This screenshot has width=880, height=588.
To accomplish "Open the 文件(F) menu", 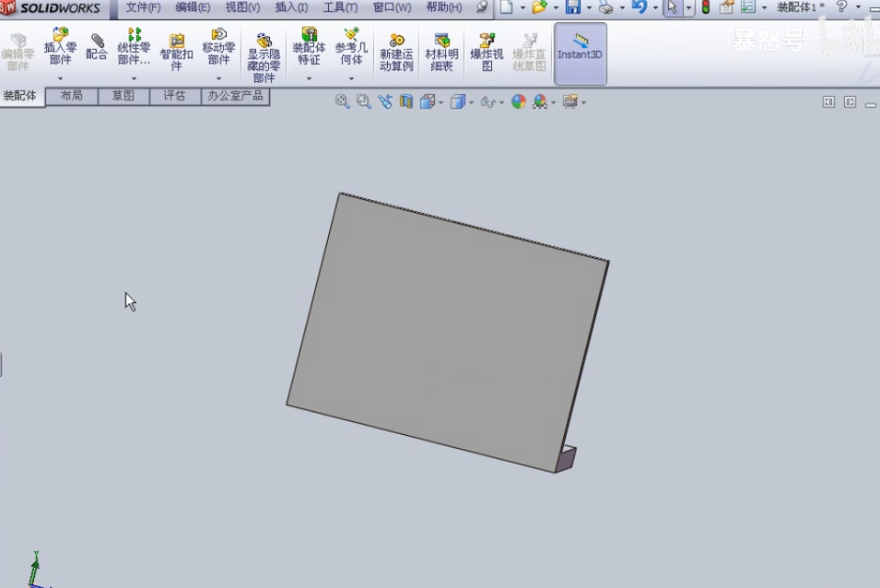I will (x=143, y=7).
